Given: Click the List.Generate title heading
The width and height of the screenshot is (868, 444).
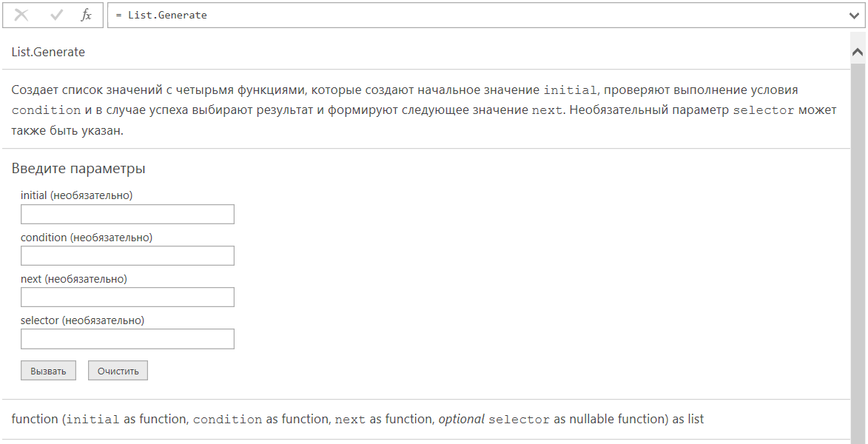Looking at the screenshot, I should (x=49, y=52).
